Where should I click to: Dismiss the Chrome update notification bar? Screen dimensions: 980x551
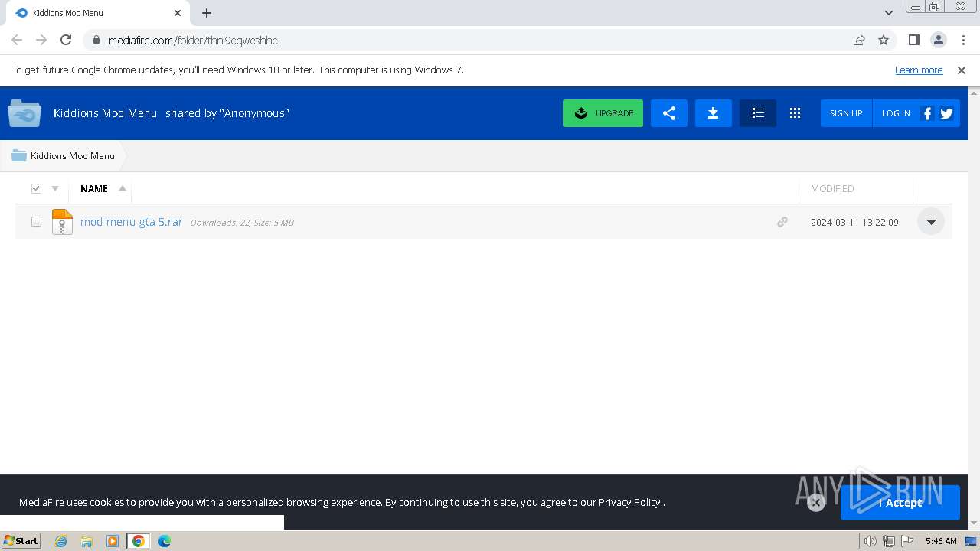click(962, 70)
